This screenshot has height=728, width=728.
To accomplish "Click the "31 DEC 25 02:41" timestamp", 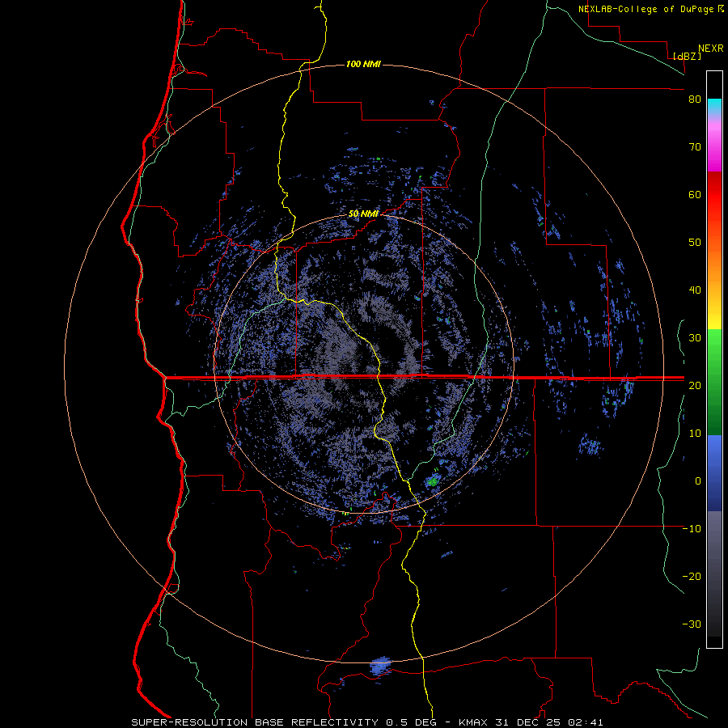I will tap(549, 722).
